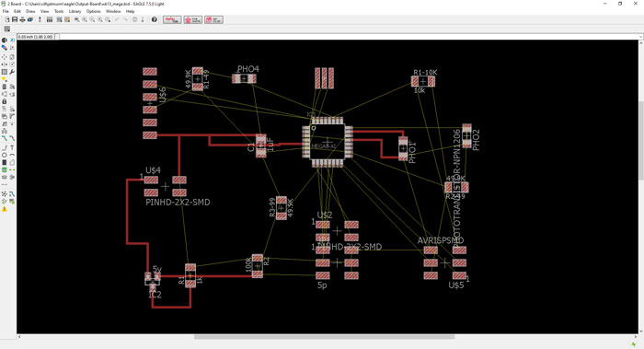The height and width of the screenshot is (349, 644).
Task: Open the Display layers tool
Action: (5, 48)
